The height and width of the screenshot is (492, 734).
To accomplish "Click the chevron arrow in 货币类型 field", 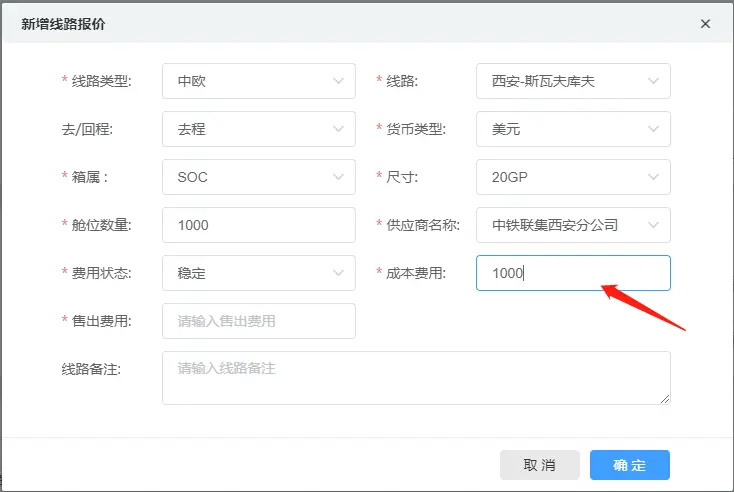I will coord(653,129).
